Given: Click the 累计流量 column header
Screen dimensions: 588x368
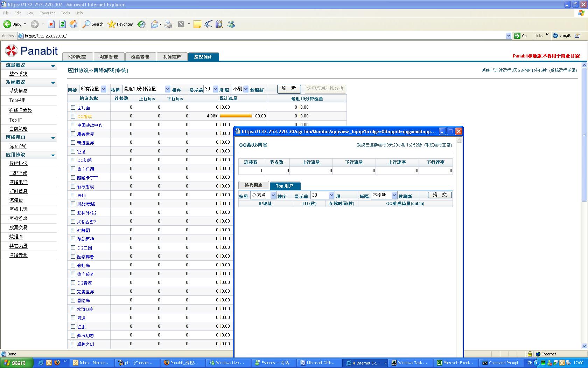Looking at the screenshot, I should tap(229, 99).
